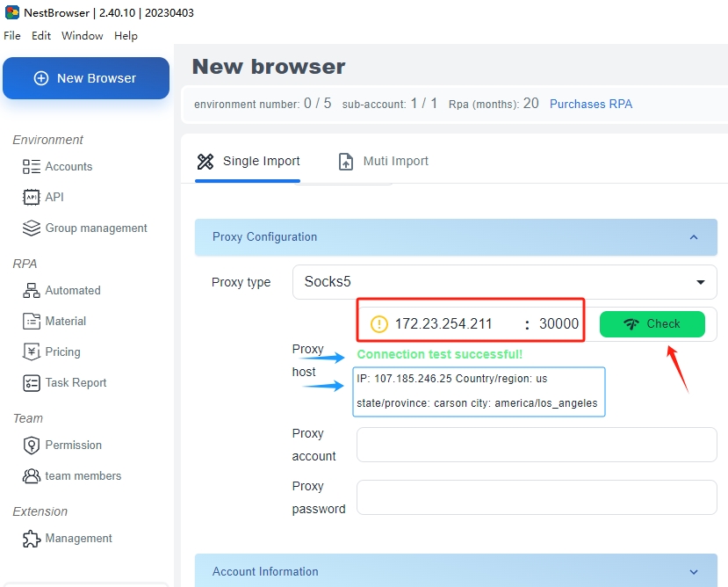Open Permission shield icon

32,445
